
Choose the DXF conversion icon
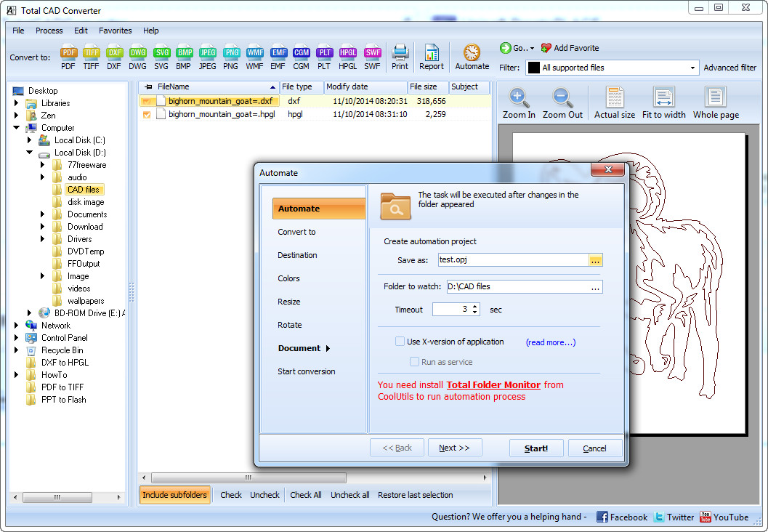point(114,57)
